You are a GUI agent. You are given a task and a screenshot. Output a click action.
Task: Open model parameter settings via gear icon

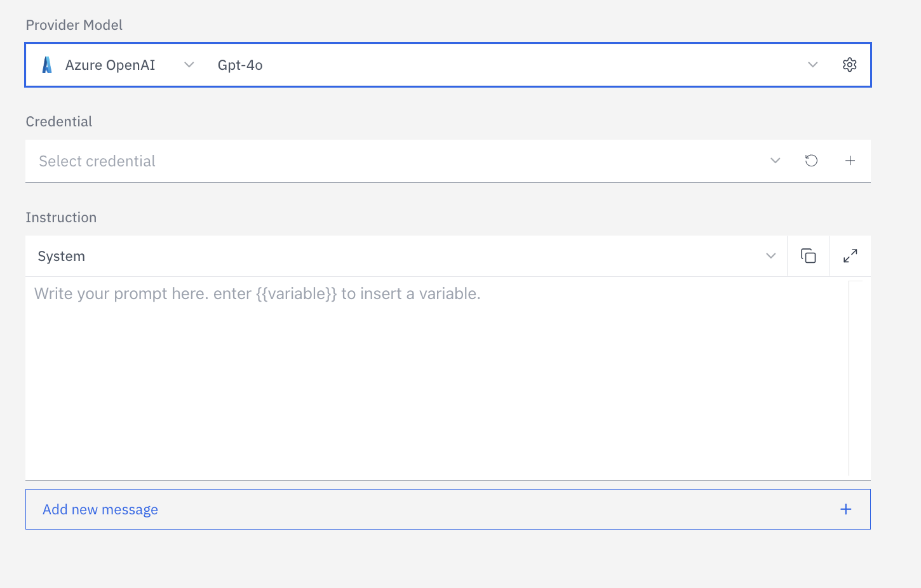point(849,64)
